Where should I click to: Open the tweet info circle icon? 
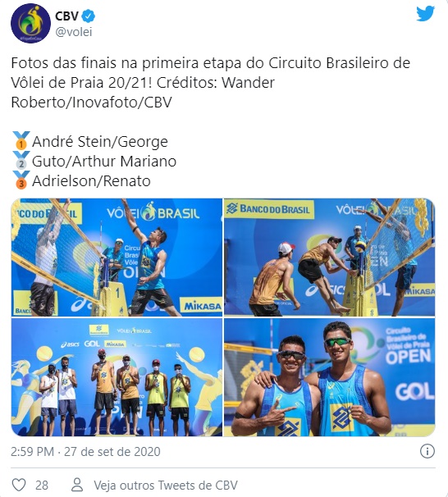pyautogui.click(x=427, y=451)
